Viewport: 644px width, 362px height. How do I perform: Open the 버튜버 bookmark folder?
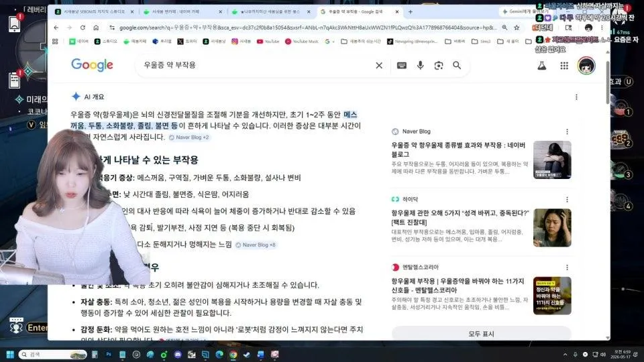[455, 42]
